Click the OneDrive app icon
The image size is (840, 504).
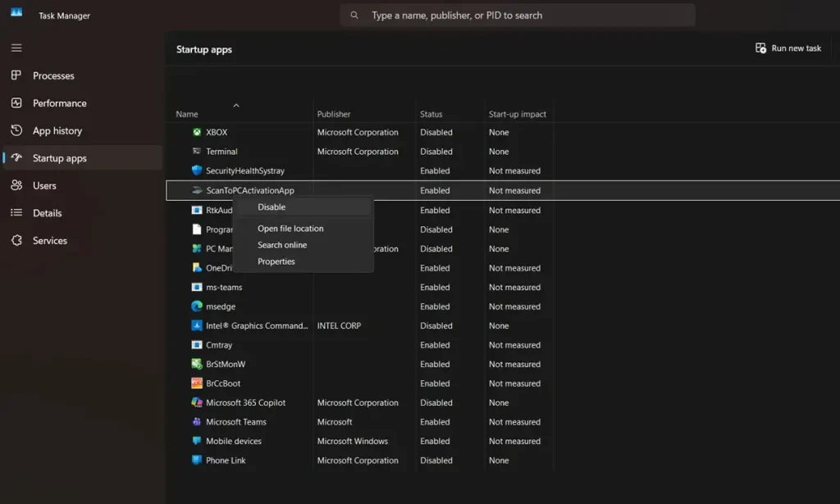tap(197, 267)
